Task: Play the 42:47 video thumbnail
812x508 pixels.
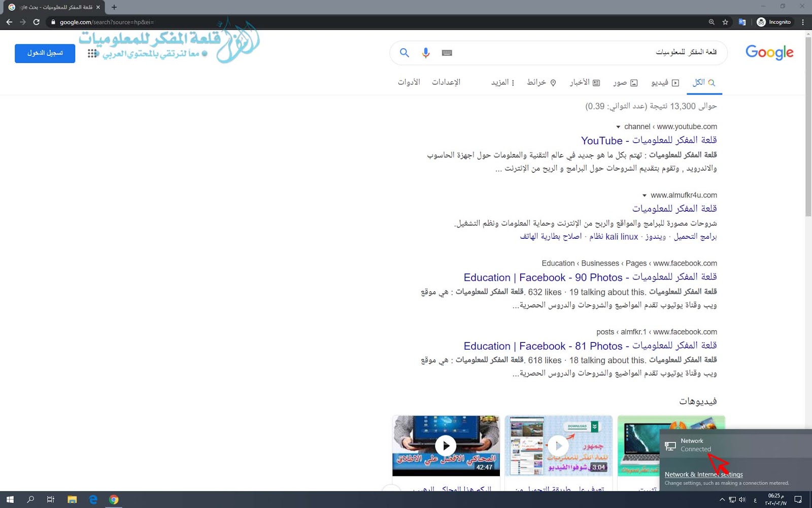Action: pyautogui.click(x=446, y=446)
